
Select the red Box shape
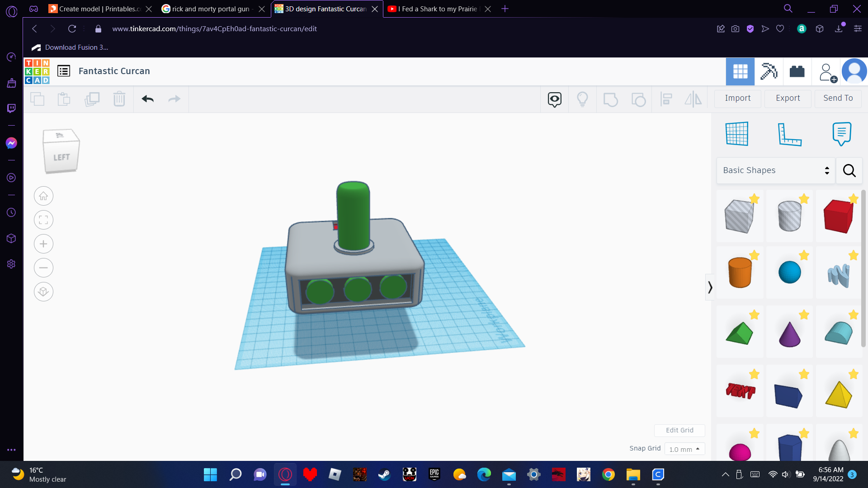coord(838,216)
